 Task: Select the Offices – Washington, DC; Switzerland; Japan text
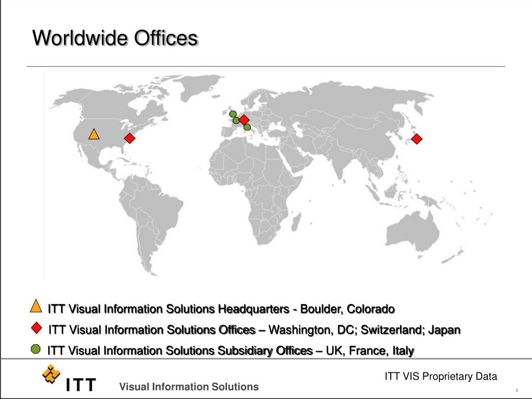tap(255, 330)
